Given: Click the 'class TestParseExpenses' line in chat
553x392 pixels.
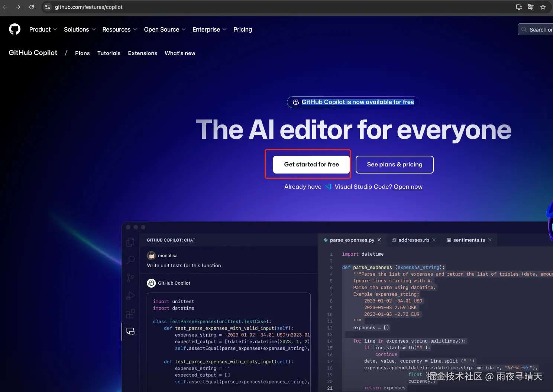Looking at the screenshot, I should (x=212, y=321).
